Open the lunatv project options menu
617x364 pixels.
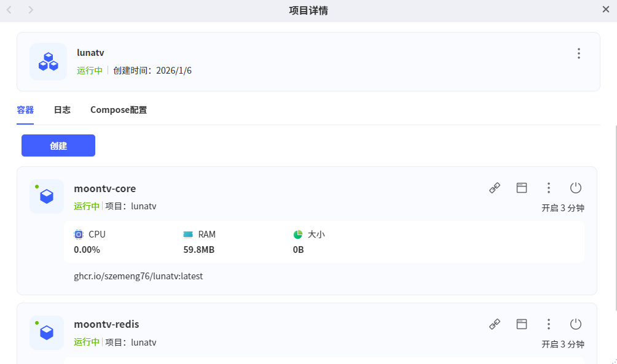(x=578, y=53)
